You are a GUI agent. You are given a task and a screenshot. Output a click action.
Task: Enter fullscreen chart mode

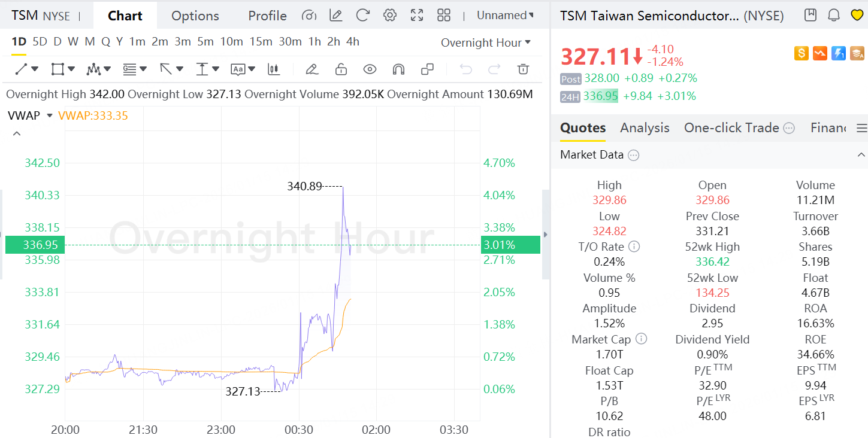tap(417, 16)
